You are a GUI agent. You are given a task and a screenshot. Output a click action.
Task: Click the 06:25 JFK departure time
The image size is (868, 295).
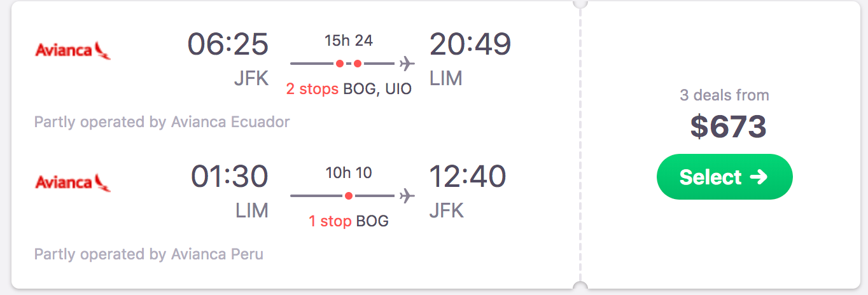pyautogui.click(x=228, y=45)
